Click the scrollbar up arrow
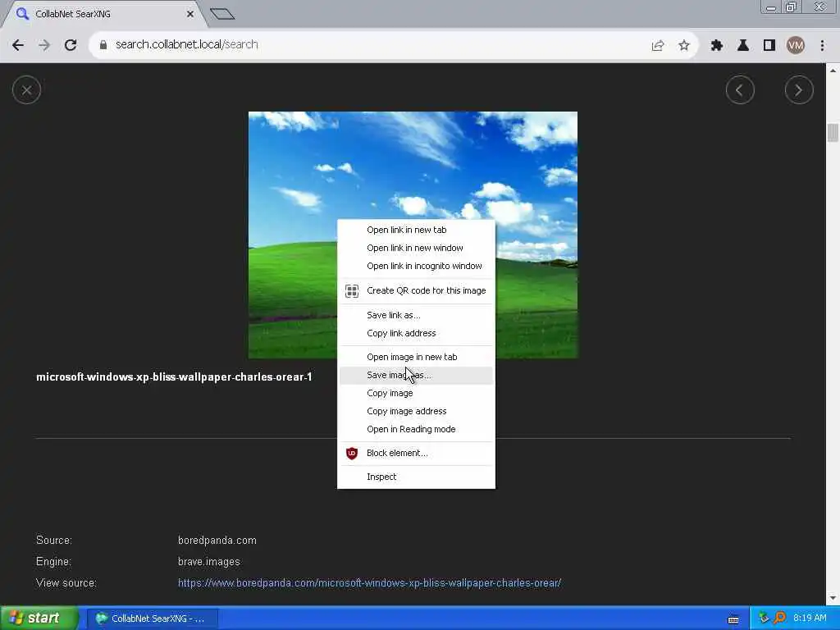This screenshot has width=840, height=630. click(833, 71)
